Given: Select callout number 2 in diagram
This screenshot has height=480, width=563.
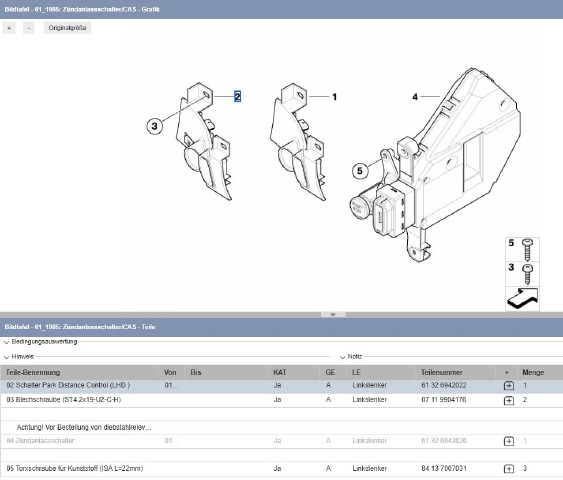Looking at the screenshot, I should click(237, 96).
